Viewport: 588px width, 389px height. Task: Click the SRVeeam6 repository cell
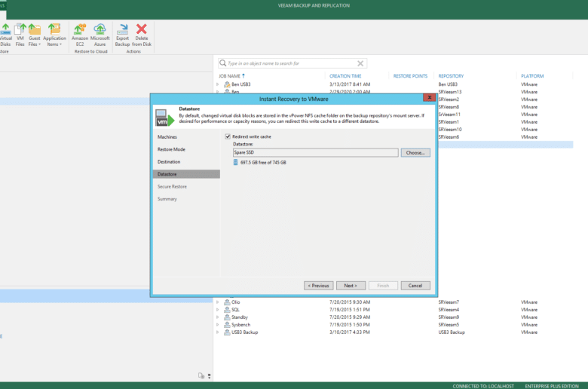[449, 137]
